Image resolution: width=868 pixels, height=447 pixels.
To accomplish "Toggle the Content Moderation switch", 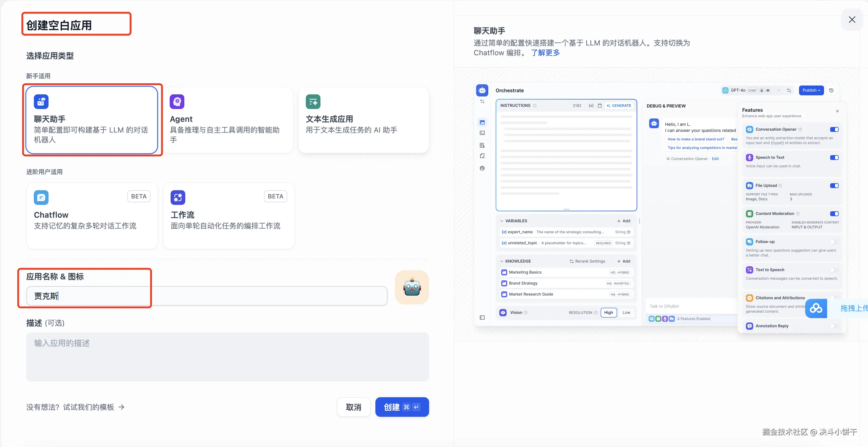I will [834, 214].
